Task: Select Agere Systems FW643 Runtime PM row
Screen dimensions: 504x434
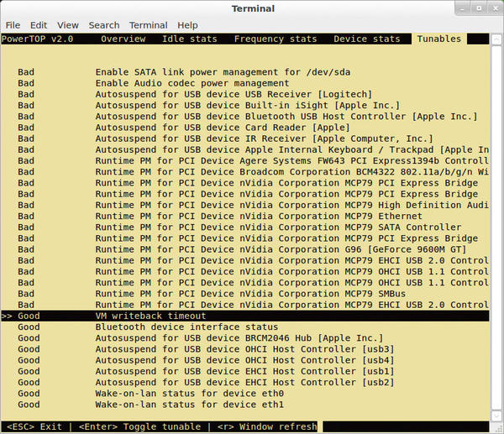Action: (245, 160)
